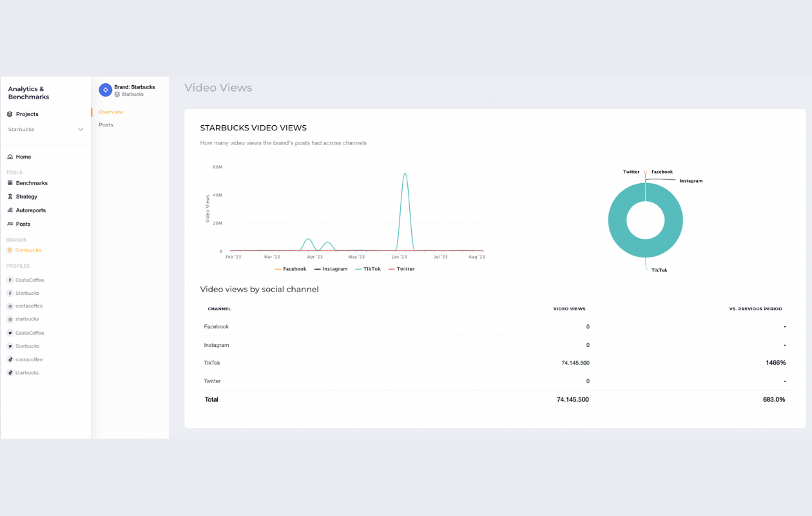Image resolution: width=812 pixels, height=516 pixels.
Task: Click the Analytics & Benchmarks title
Action: [x=28, y=93]
